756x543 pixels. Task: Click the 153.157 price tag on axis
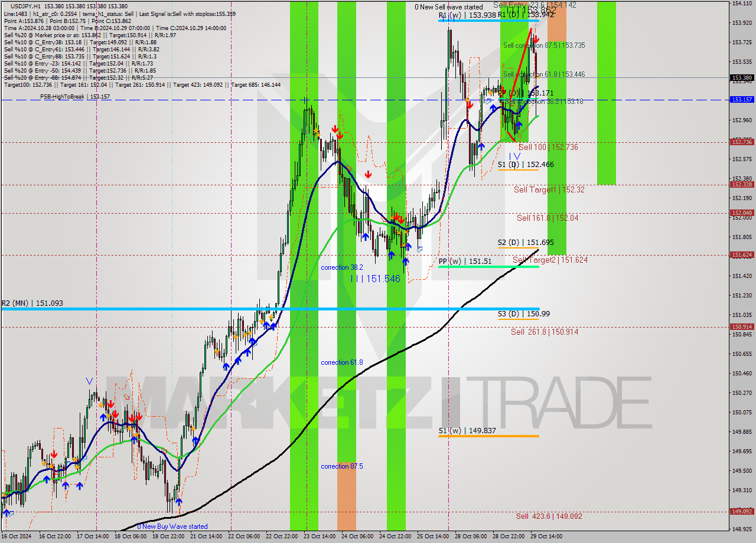[742, 100]
